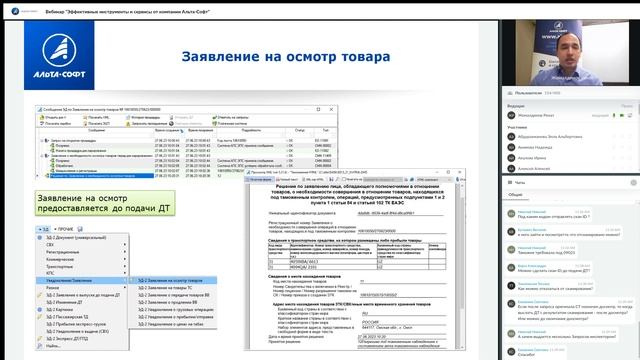The height and width of the screenshot is (360, 640).
Task: Open the ПРОЧИЕ dropdown menu
Action: click(x=63, y=229)
